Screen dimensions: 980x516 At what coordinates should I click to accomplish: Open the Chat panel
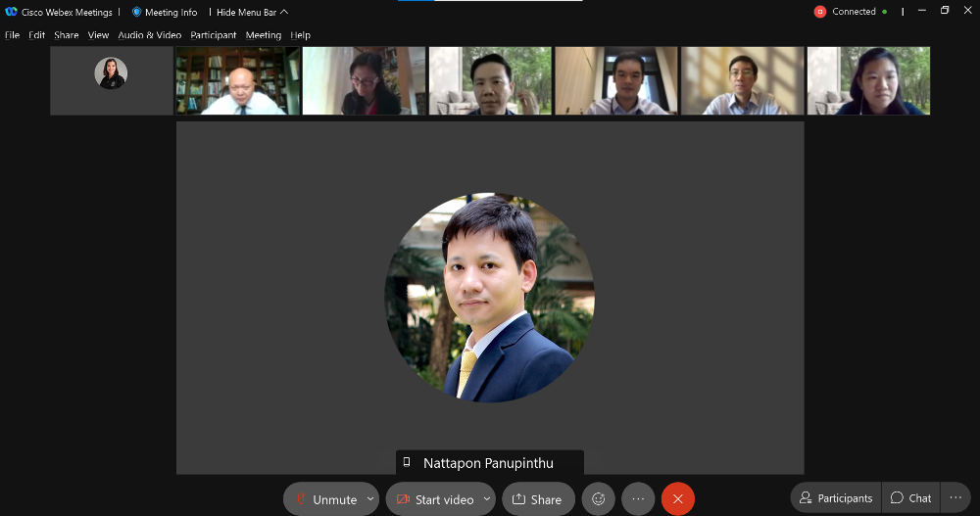910,498
